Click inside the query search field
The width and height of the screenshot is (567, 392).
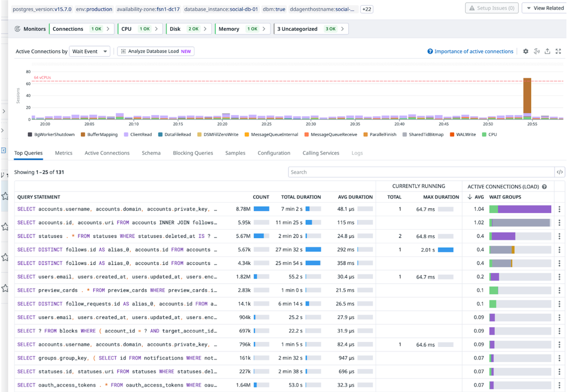(420, 172)
